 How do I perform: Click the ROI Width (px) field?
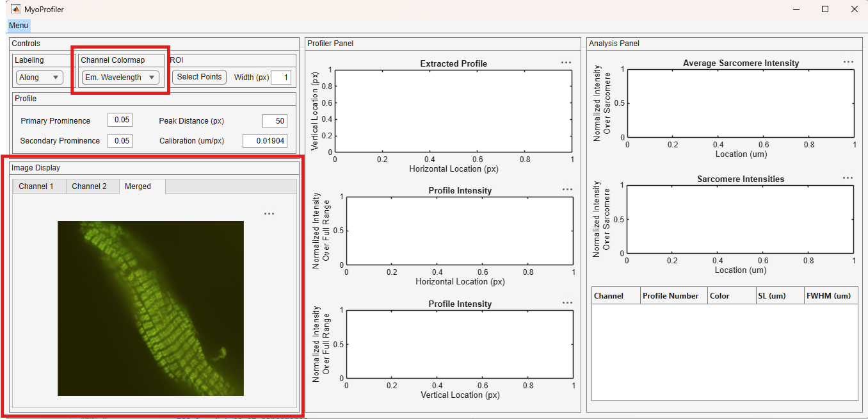281,78
